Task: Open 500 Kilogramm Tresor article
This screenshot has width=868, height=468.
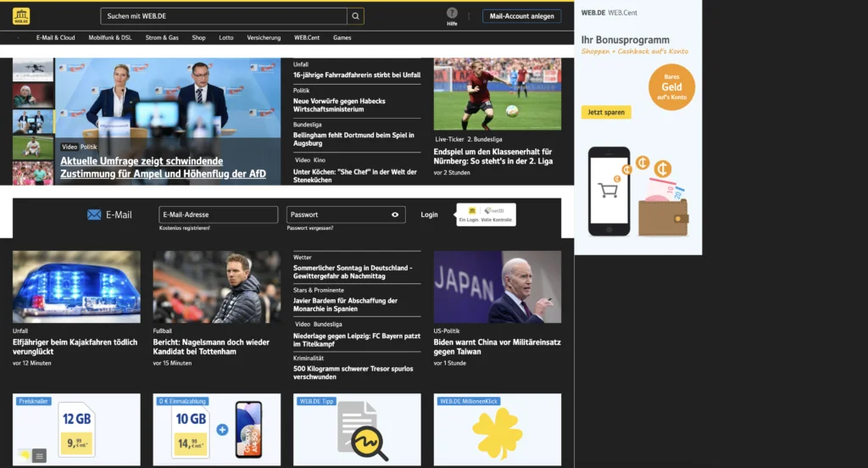Action: coord(353,372)
